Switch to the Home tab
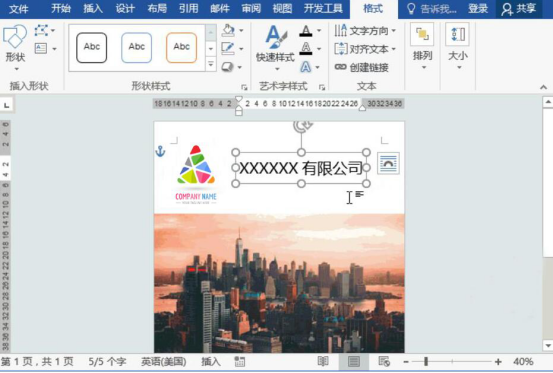The image size is (553, 373). coord(61,8)
